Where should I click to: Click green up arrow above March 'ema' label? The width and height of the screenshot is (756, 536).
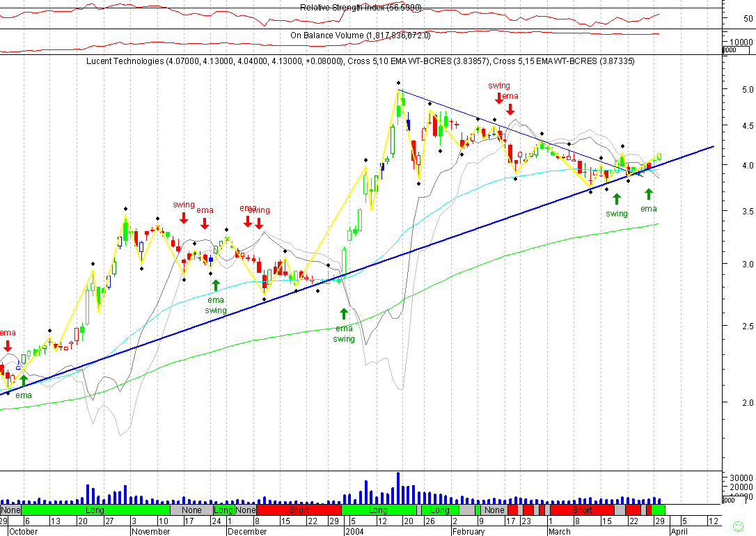(649, 194)
